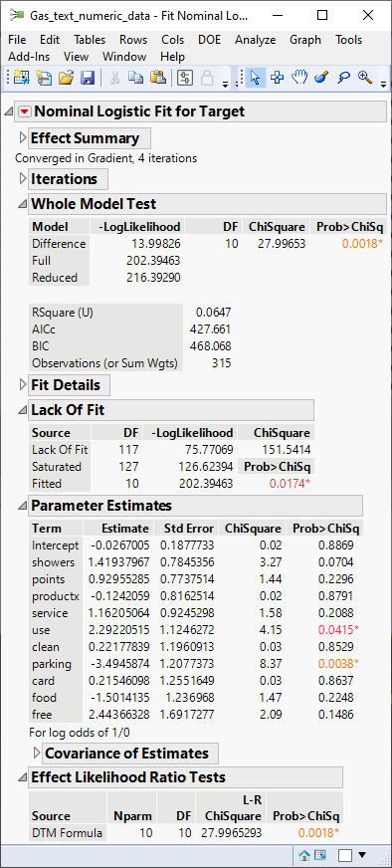The image size is (392, 868).
Task: Expand the Covariance of Estimates section
Action: tap(37, 753)
